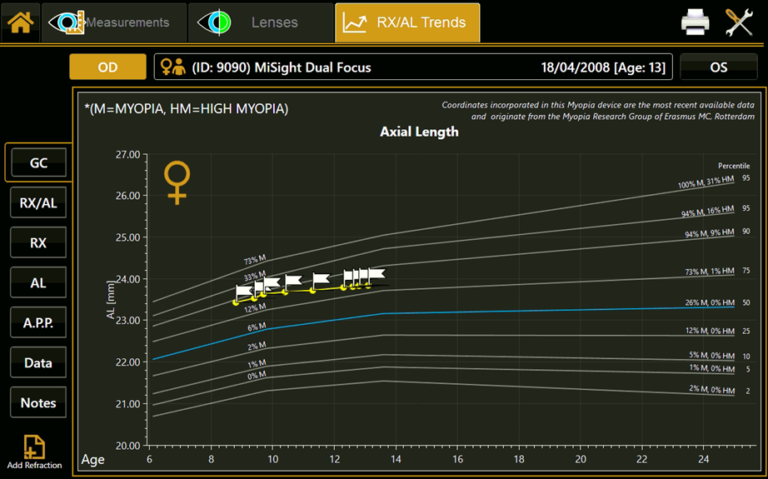Viewport: 768px width, 479px height.
Task: Select the RX/AL side button
Action: tap(38, 202)
